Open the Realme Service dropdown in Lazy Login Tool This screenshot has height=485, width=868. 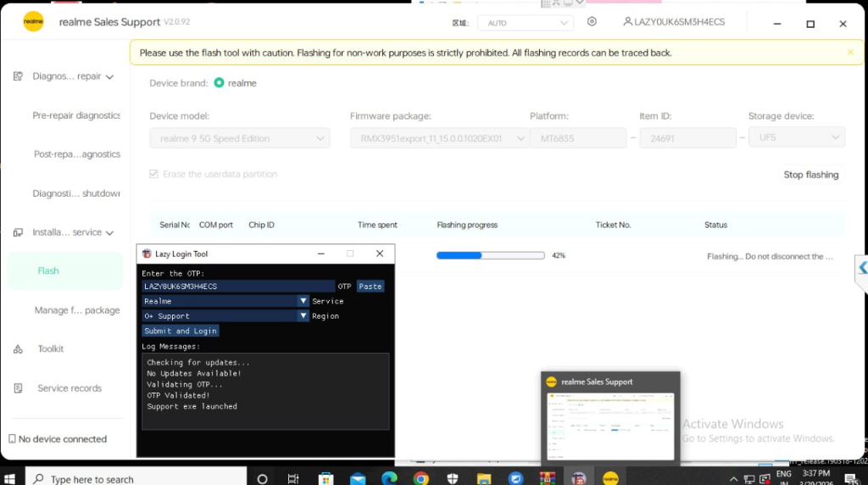click(x=225, y=301)
